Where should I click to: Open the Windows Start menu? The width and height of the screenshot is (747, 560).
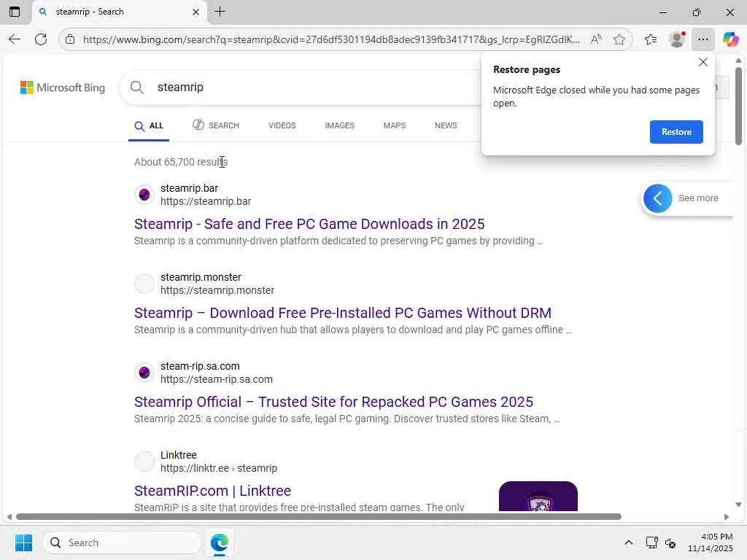[23, 542]
